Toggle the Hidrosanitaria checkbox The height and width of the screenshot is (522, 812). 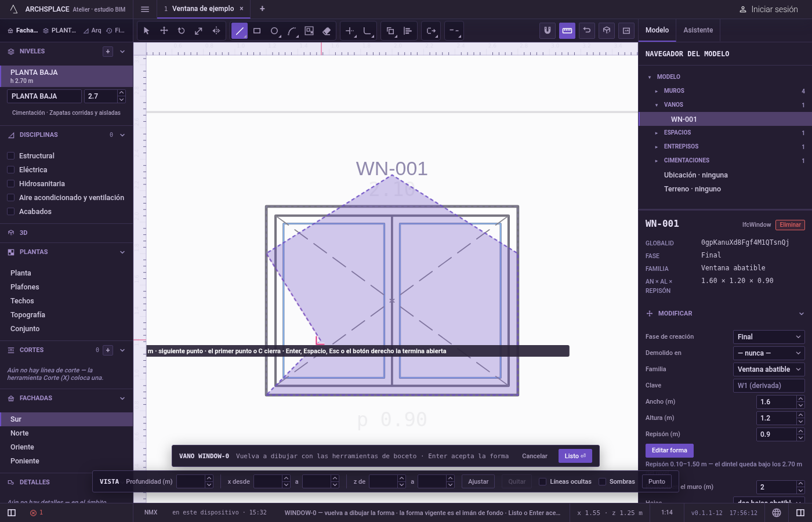click(10, 184)
